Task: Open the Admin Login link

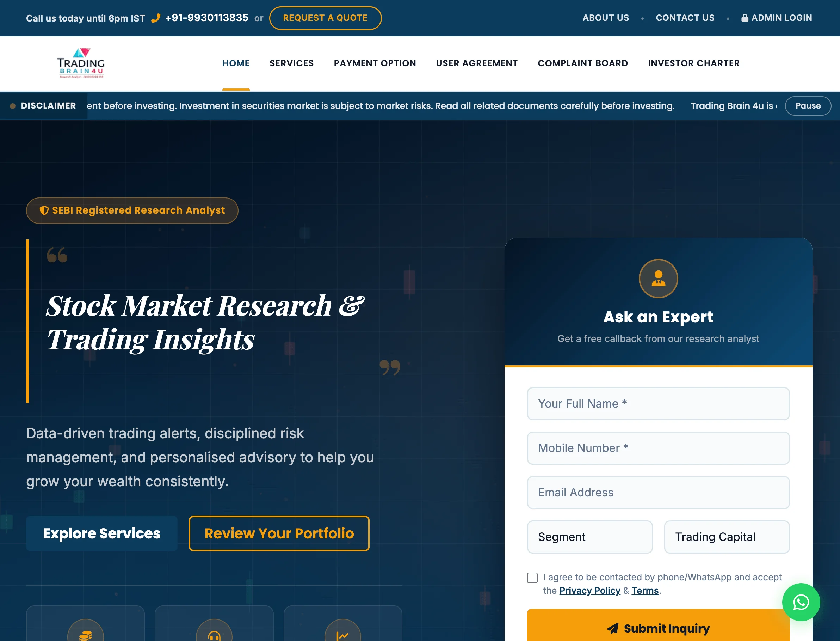Action: (777, 18)
